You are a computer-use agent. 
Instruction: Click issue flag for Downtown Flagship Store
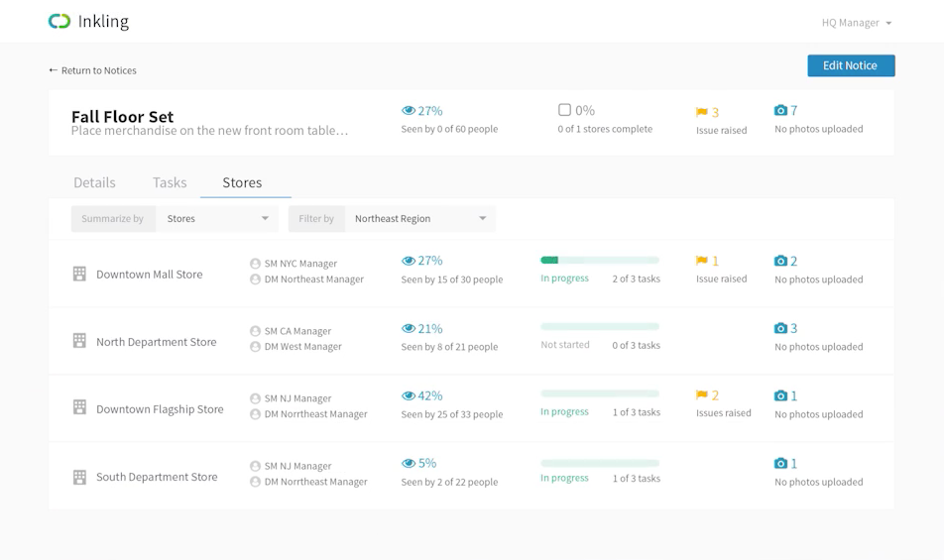point(702,395)
